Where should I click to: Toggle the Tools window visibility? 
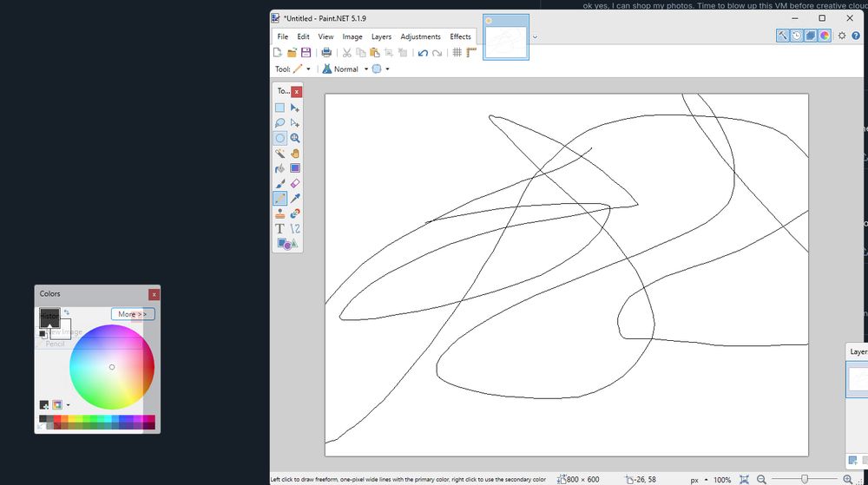click(x=783, y=36)
